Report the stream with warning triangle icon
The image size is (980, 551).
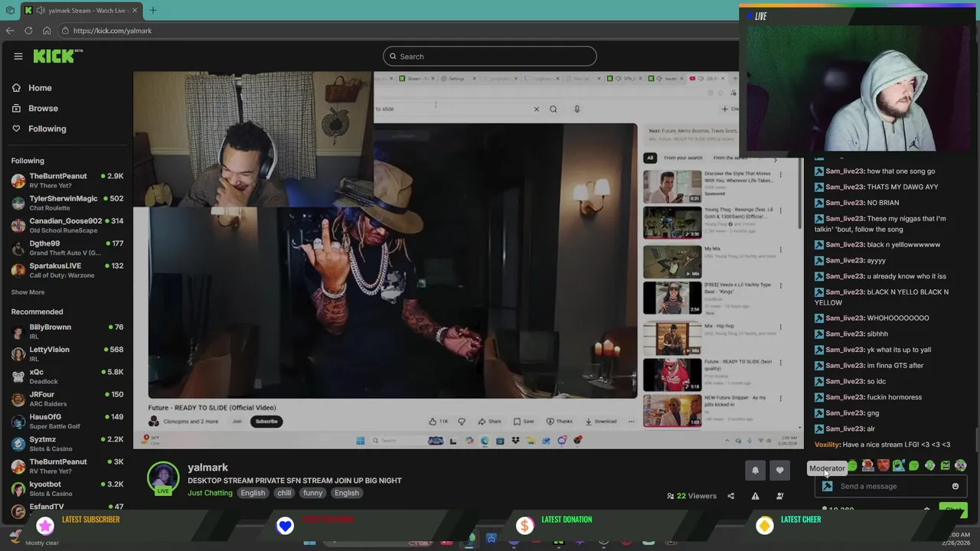(755, 496)
